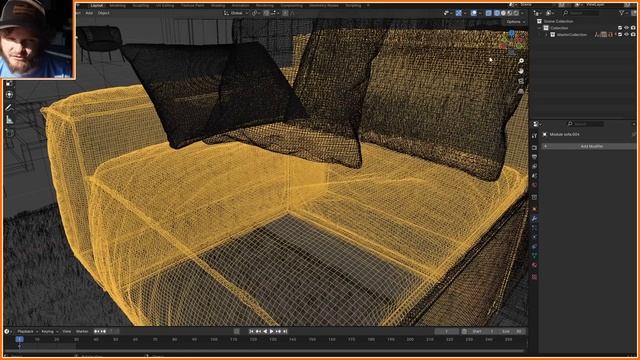Image resolution: width=640 pixels, height=360 pixels.
Task: Open the Render properties tab icon
Action: click(534, 148)
